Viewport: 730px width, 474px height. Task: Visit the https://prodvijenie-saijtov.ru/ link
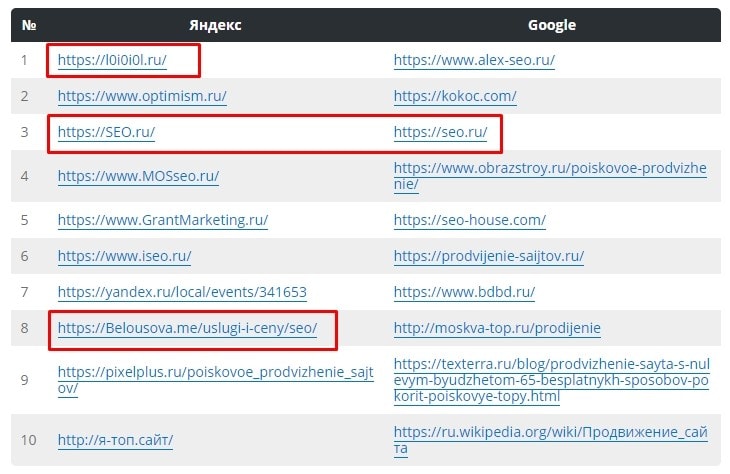pyautogui.click(x=488, y=256)
